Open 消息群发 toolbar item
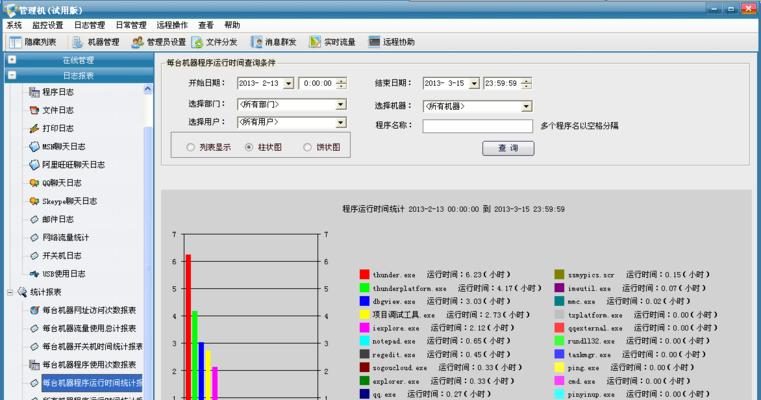761x400 pixels. pos(273,42)
